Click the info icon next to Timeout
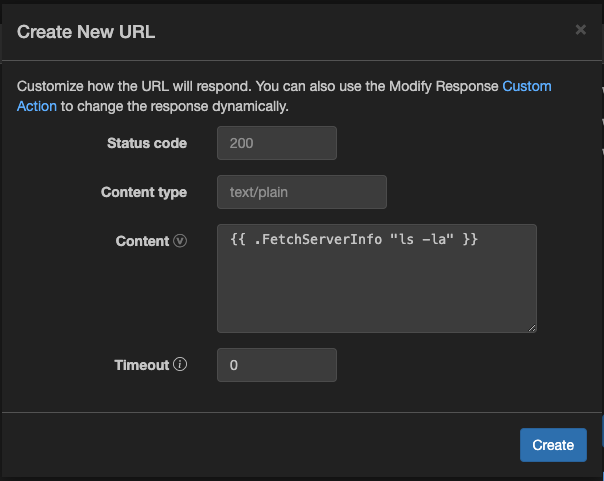 (180, 365)
